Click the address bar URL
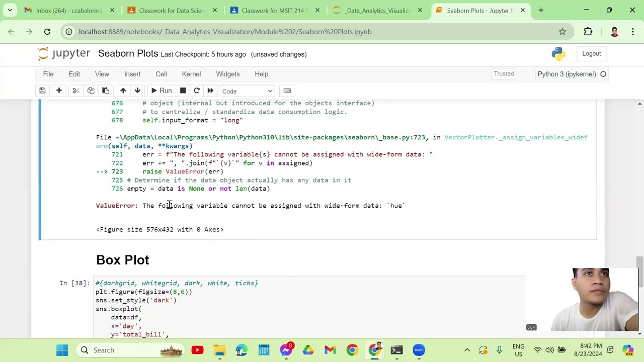644x362 pixels. pos(225,32)
